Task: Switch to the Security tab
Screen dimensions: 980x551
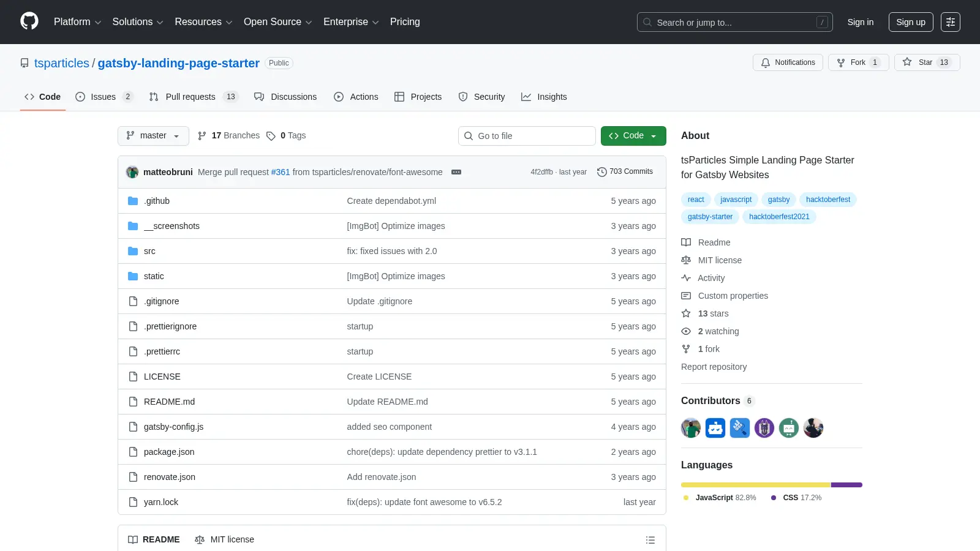Action: (481, 97)
